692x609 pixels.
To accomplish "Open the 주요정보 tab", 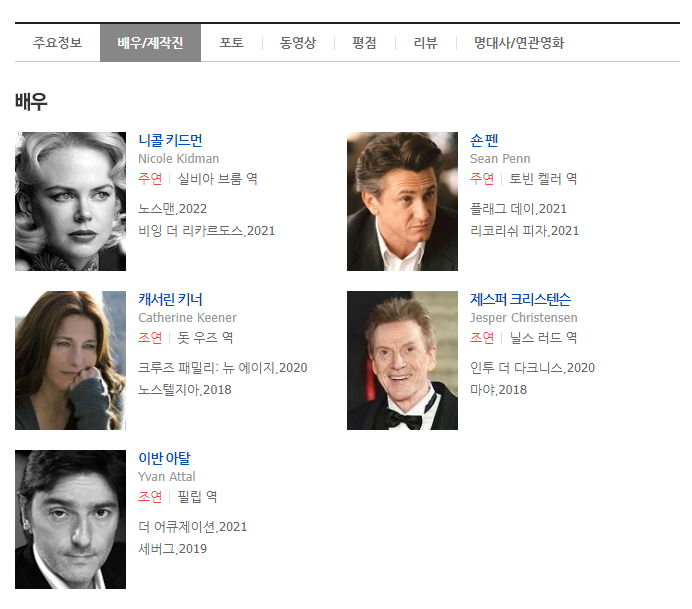I will point(57,43).
